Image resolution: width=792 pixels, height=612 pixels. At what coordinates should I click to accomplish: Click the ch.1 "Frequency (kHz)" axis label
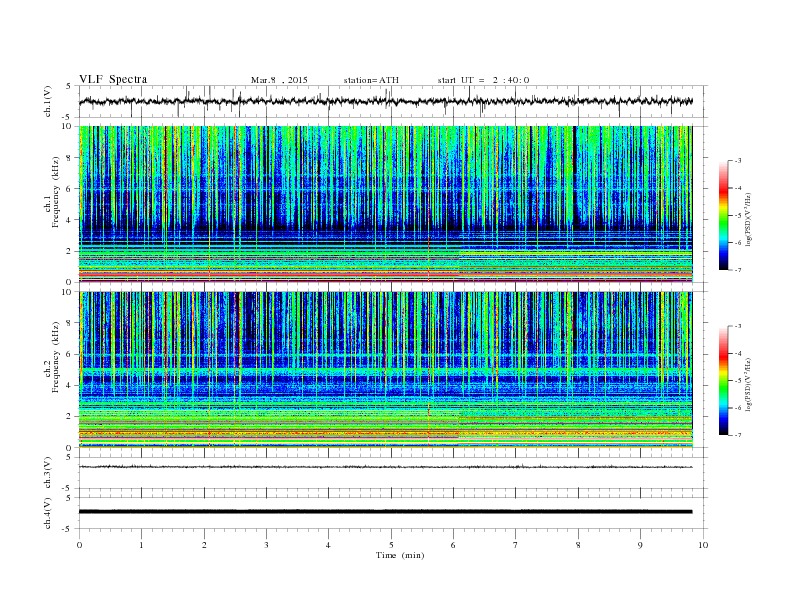pos(56,192)
